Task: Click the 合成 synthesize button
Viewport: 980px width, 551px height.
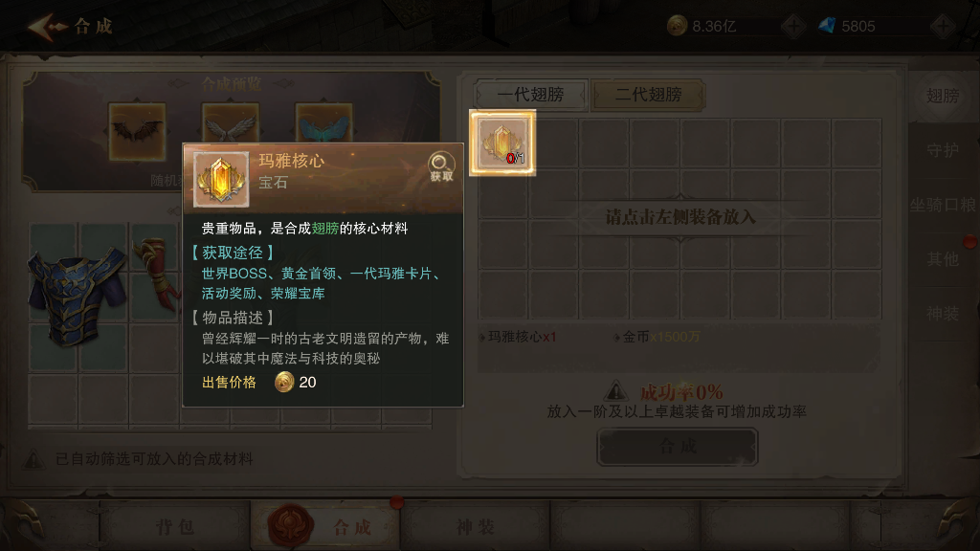Action: pos(678,447)
